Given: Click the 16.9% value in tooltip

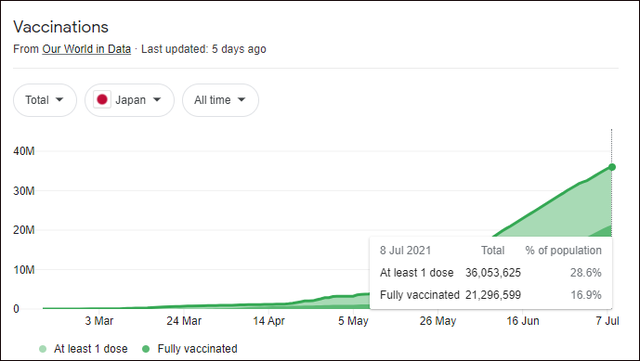Looking at the screenshot, I should pos(586,295).
